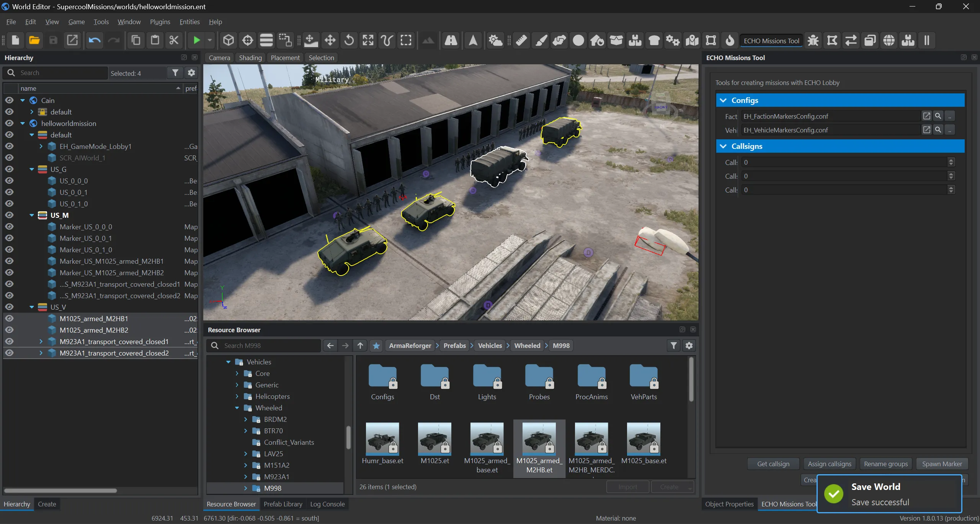Collapse the helloworldmission world node
Viewport: 980px width, 524px height.
[23, 123]
